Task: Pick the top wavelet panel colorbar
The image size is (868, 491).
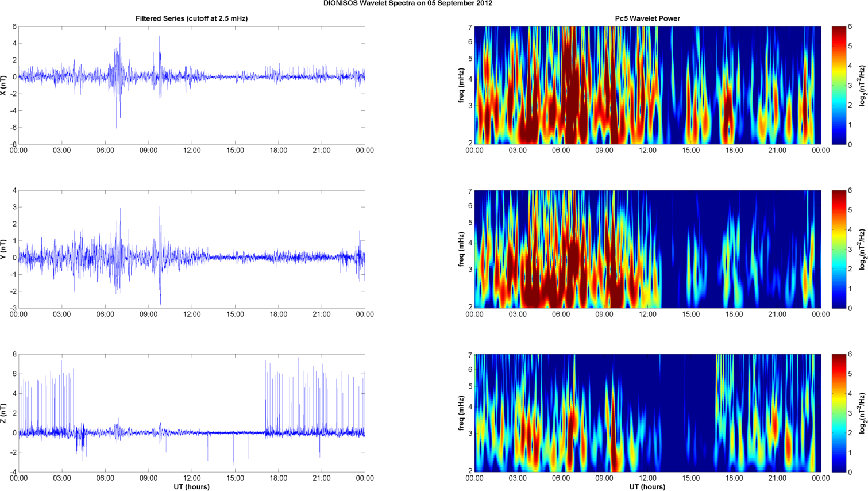Action: point(839,85)
